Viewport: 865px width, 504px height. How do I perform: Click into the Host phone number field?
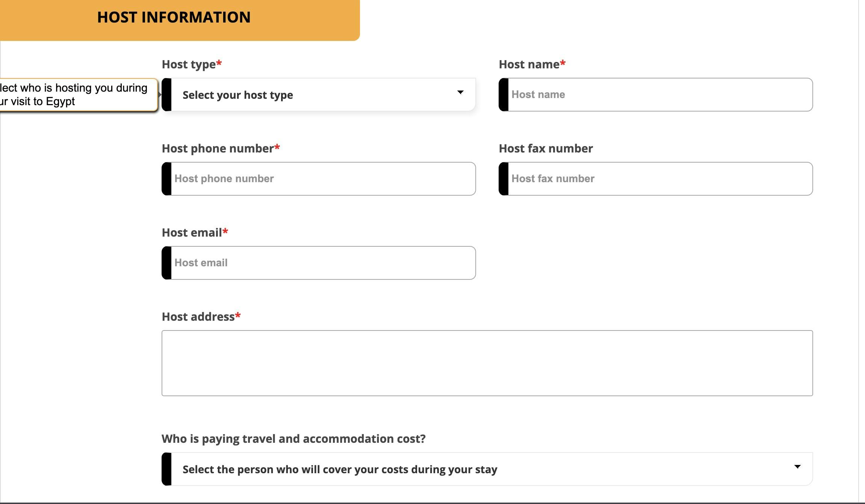click(323, 179)
